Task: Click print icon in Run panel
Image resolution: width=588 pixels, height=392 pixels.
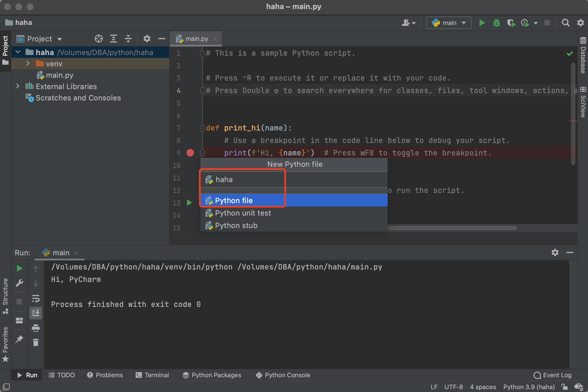Action: pyautogui.click(x=36, y=328)
